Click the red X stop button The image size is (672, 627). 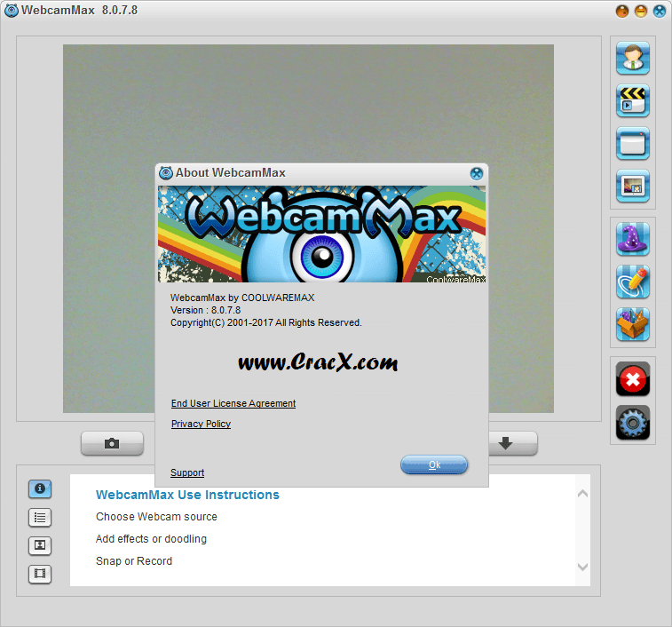click(633, 379)
